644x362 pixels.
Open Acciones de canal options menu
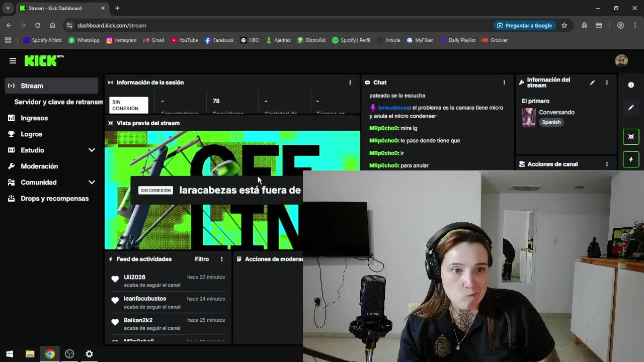click(x=607, y=164)
